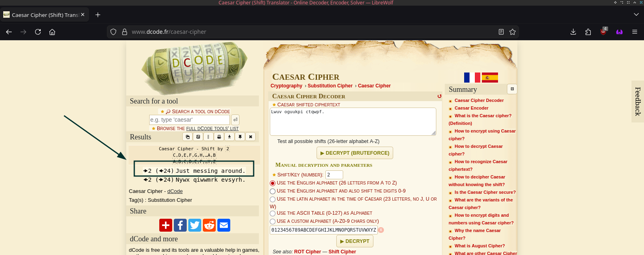The image size is (644, 255).
Task: Copy results using the Results copy icon
Action: [188, 137]
